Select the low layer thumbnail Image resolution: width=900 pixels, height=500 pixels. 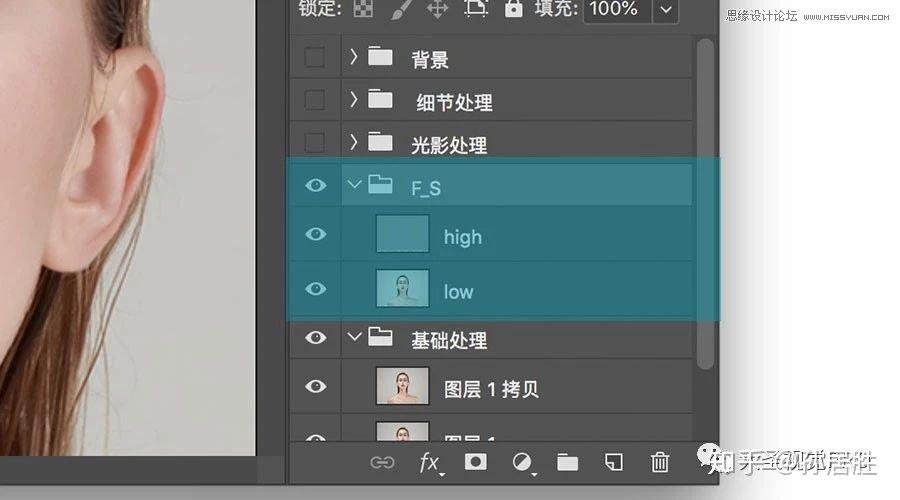pyautogui.click(x=402, y=288)
